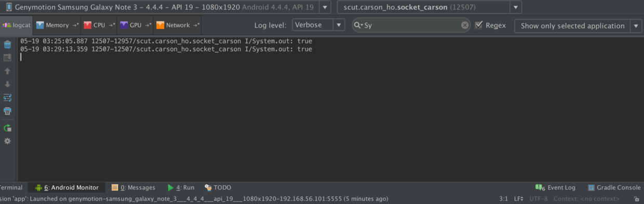
Task: Click the 03:25:05.887 log line
Action: point(166,40)
